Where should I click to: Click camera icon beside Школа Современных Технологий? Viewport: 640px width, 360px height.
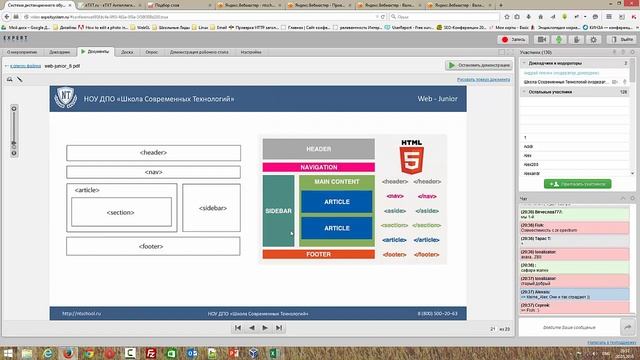tap(615, 82)
